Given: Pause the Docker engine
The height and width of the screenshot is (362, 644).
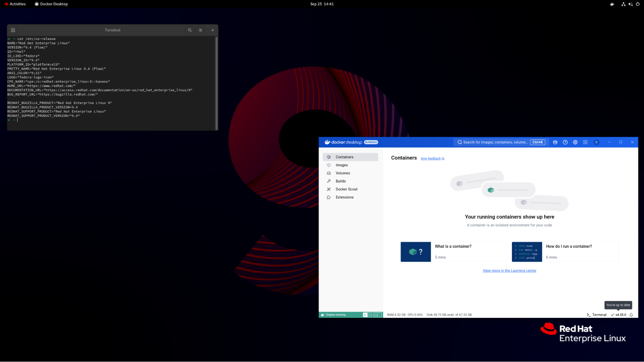Looking at the screenshot, I should tap(369, 315).
